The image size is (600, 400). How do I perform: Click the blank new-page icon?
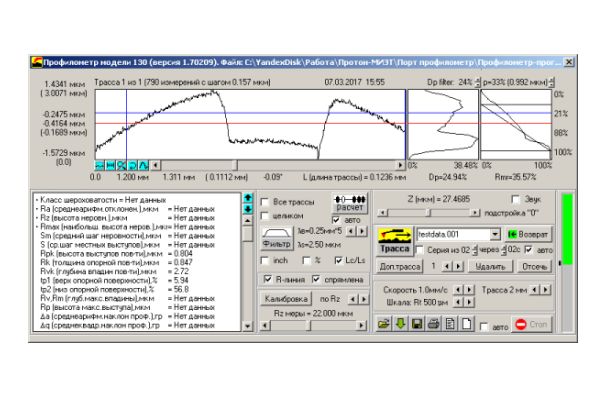pyautogui.click(x=467, y=324)
